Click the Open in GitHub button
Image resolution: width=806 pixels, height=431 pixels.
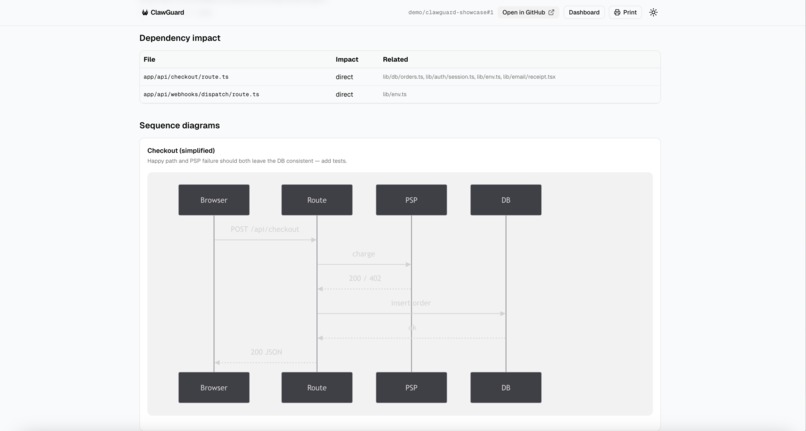(x=528, y=12)
